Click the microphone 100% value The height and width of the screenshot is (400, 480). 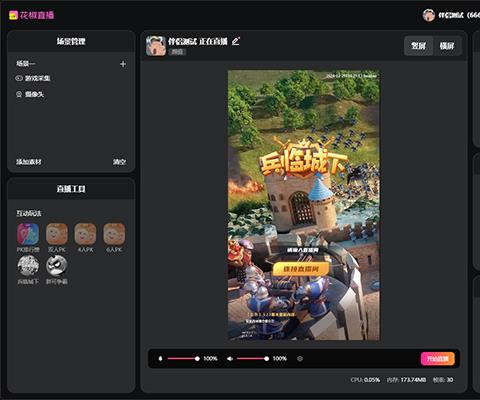coord(210,359)
